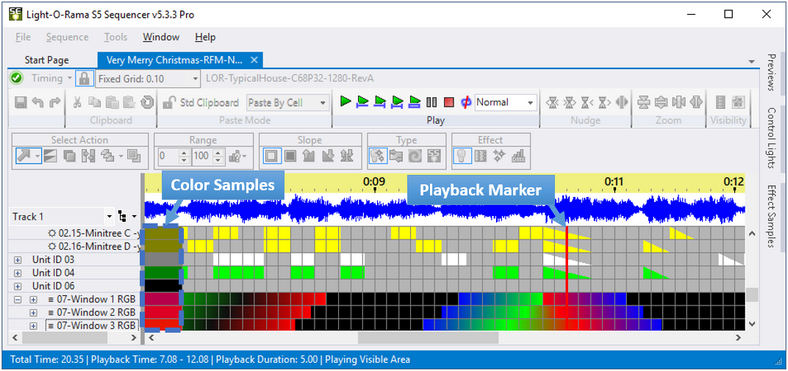The image size is (788, 371).
Task: Click the first Zoom group icon
Action: 644,103
